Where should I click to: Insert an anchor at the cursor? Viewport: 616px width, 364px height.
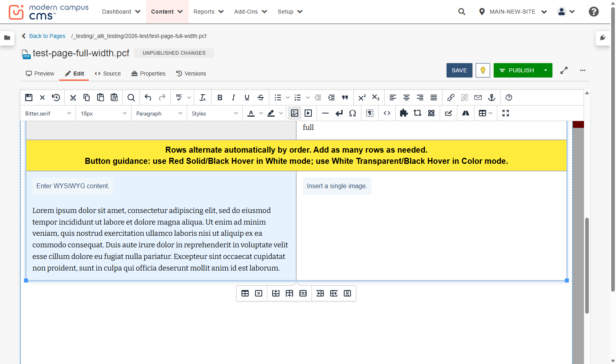click(x=492, y=97)
